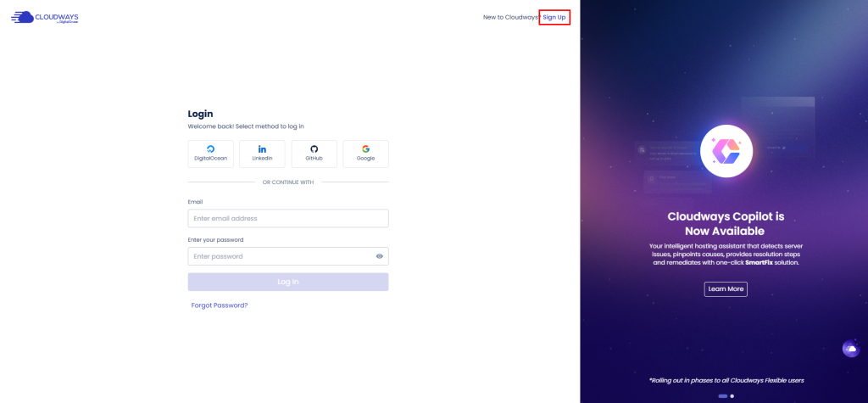The height and width of the screenshot is (403, 868).
Task: Select the second carousel slide dot
Action: [x=732, y=396]
